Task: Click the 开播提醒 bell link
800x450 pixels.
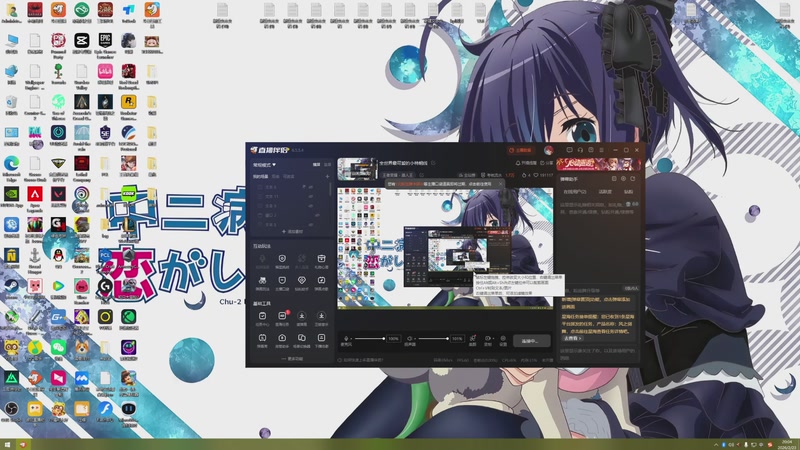Action: coord(526,163)
